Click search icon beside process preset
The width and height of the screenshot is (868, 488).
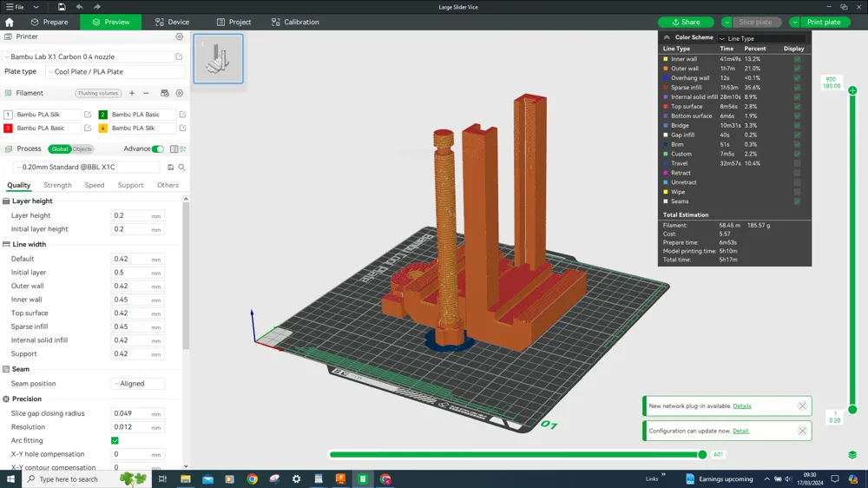point(181,167)
